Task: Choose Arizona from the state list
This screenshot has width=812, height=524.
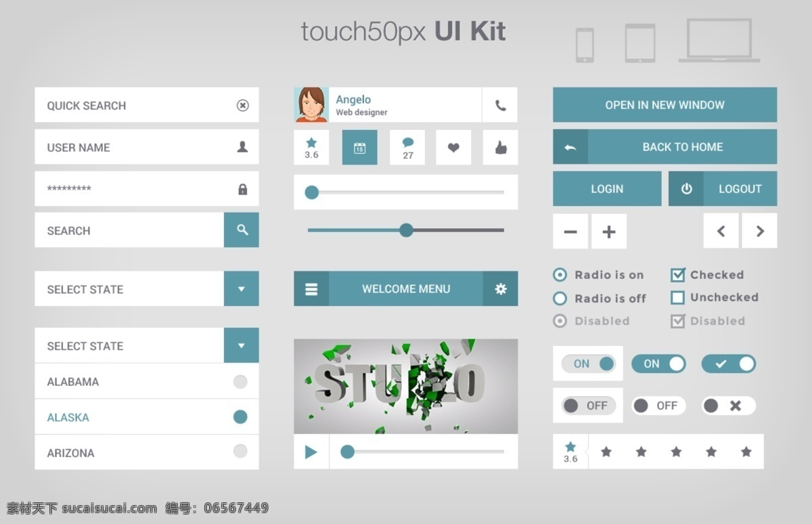Action: [147, 452]
